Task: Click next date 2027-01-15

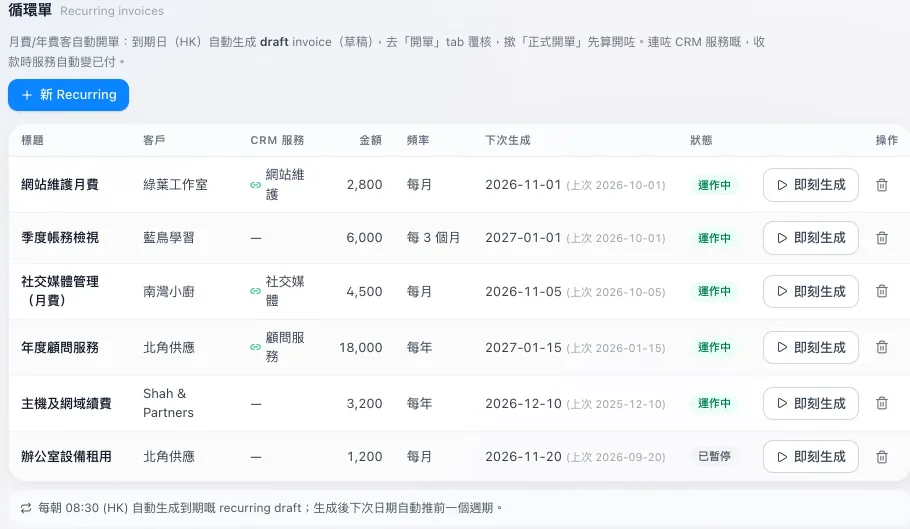Action: (523, 347)
